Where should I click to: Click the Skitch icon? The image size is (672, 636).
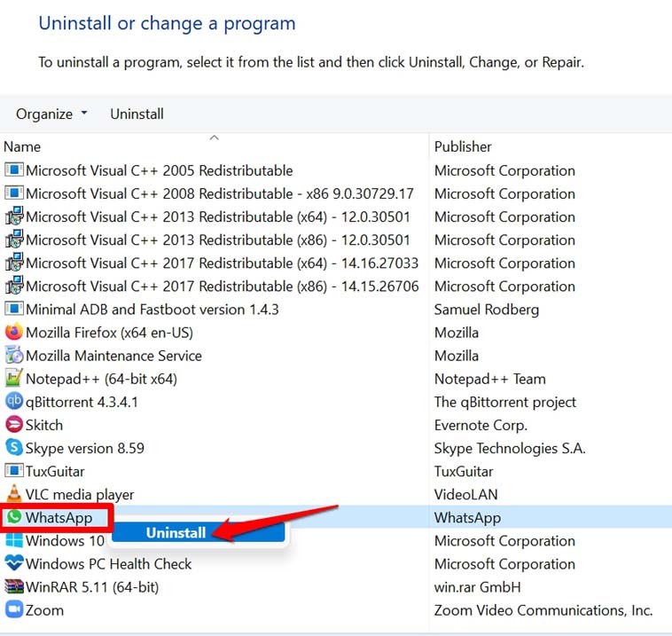point(13,425)
